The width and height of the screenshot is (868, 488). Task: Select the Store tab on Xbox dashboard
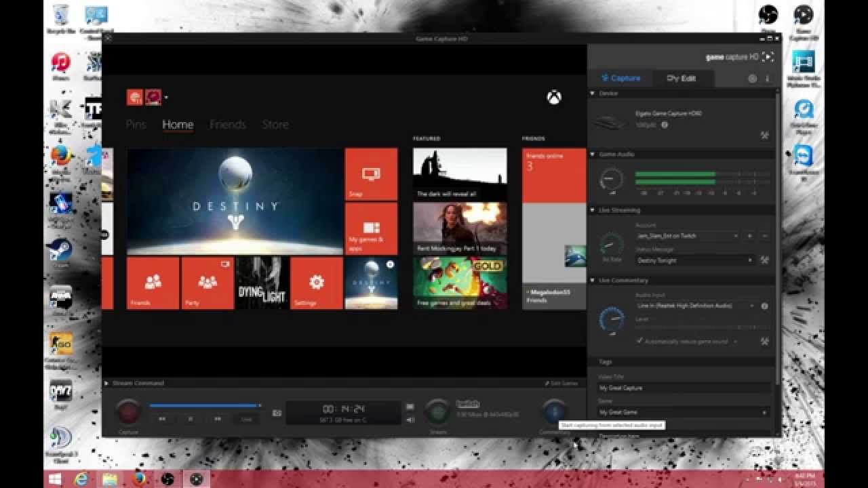275,124
